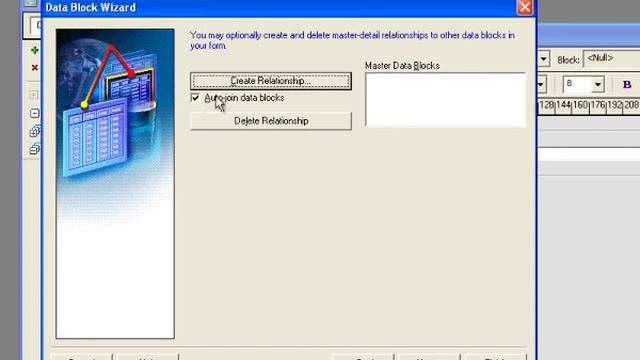Click the font size field showing 8
The width and height of the screenshot is (640, 360).
(x=577, y=84)
